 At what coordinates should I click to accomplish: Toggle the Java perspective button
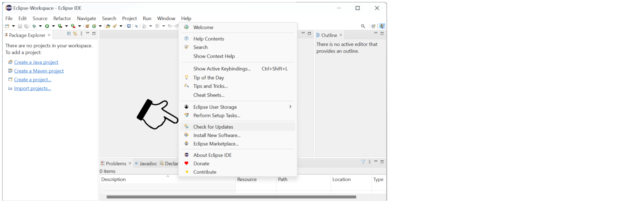pos(382,26)
